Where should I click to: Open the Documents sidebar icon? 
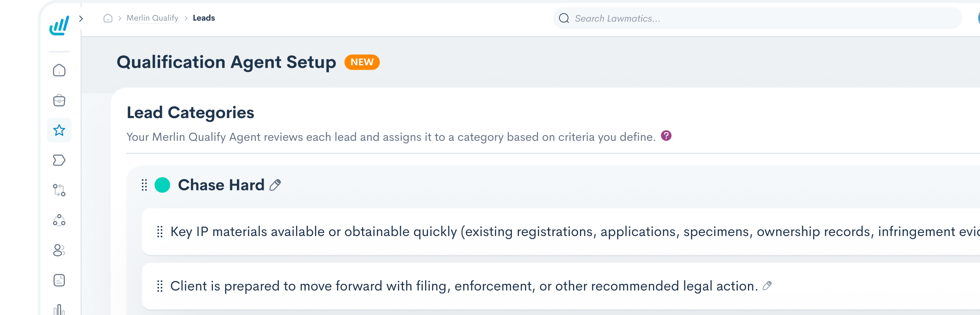(59, 280)
